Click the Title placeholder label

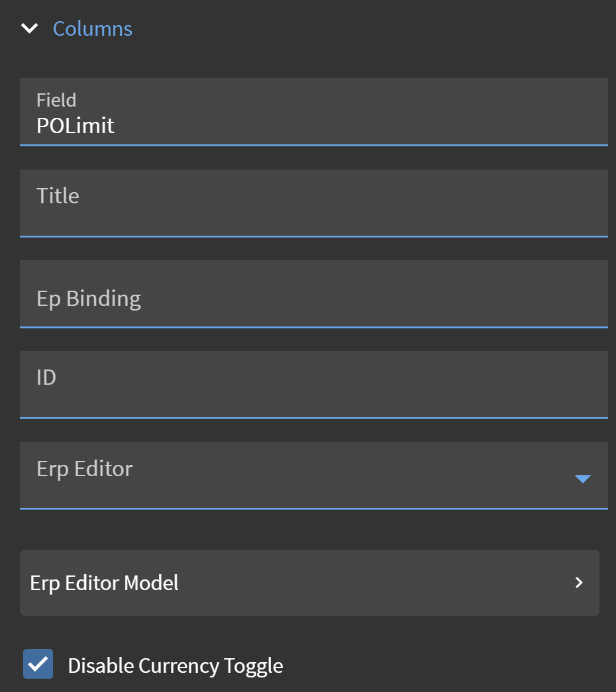click(x=58, y=196)
